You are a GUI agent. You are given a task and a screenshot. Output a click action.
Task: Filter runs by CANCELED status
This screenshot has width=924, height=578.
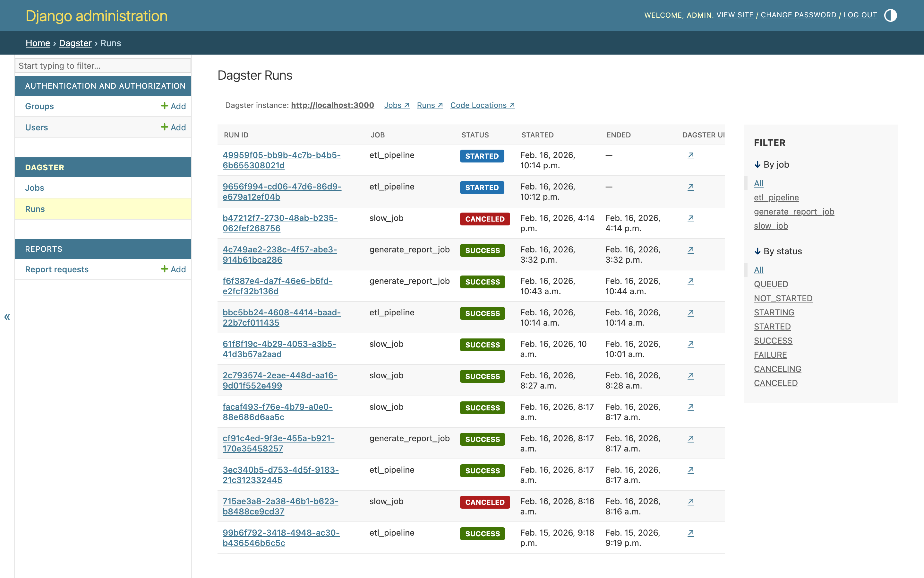click(775, 383)
